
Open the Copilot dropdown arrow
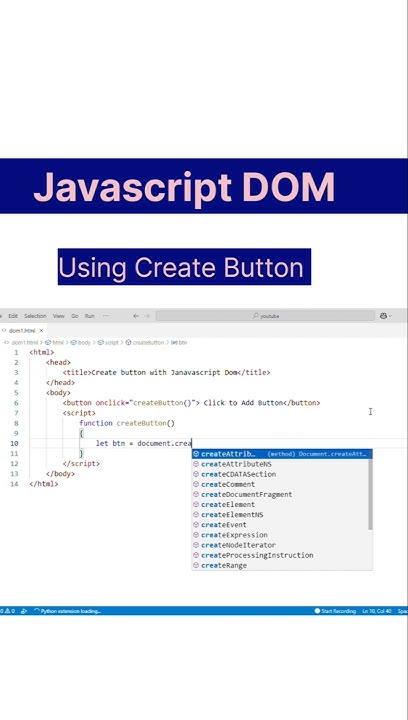(391, 316)
